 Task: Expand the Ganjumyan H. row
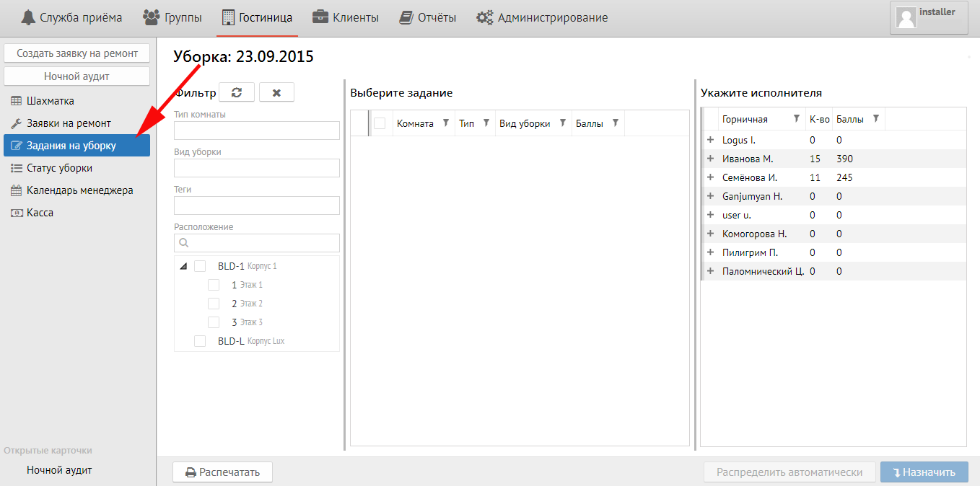point(710,196)
